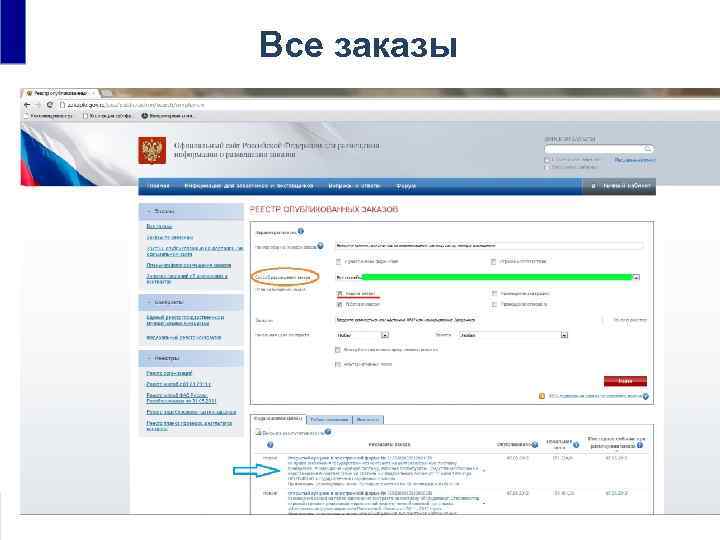720x540 pixels.
Task: Click the magnifier icon in the quick search box
Action: (648, 149)
